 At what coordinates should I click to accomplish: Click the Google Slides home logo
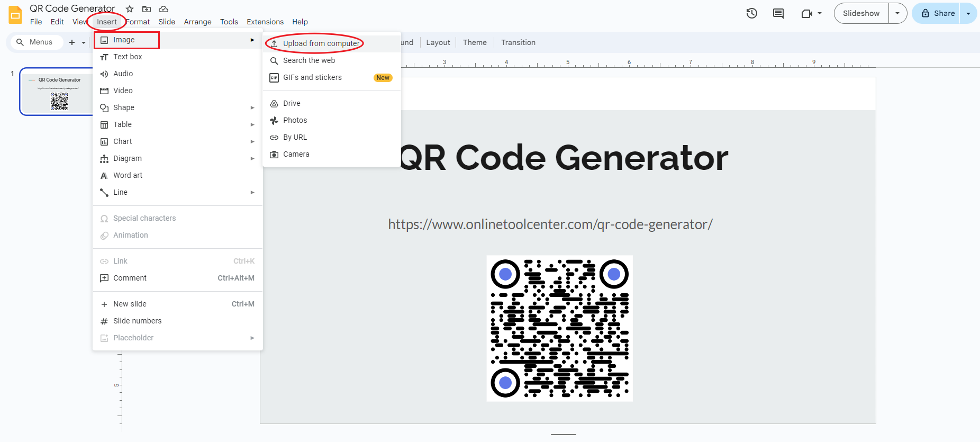tap(15, 15)
